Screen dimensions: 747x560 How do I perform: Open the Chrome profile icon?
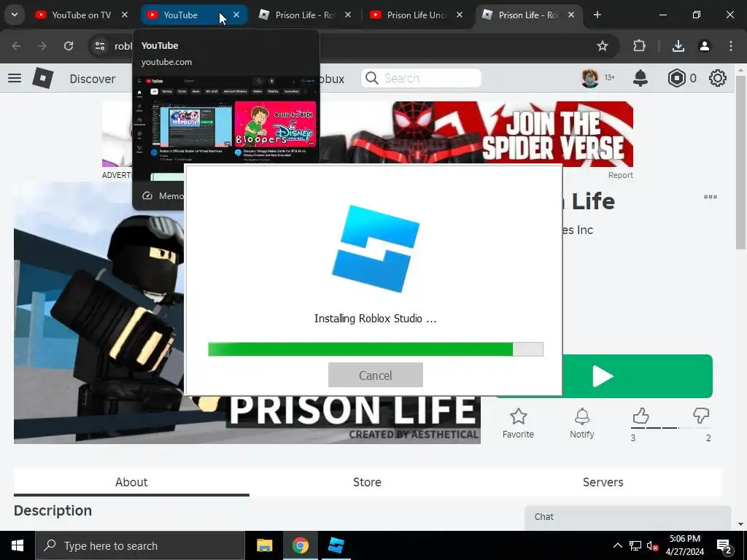[x=704, y=46]
